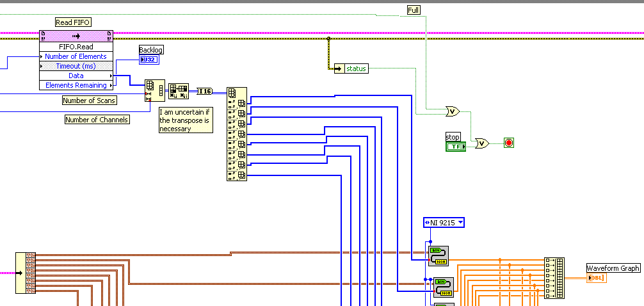Select the Timeout (ms) input row
The image size is (644, 306).
(76, 66)
